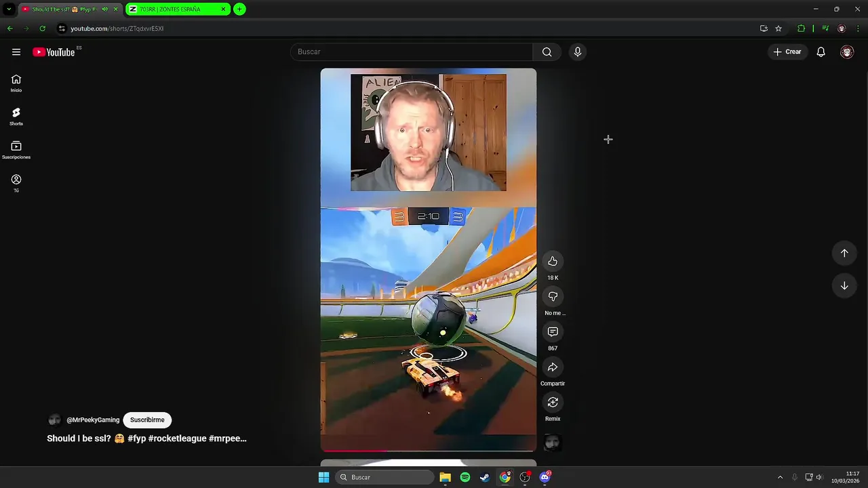Image resolution: width=868 pixels, height=488 pixels.
Task: Click the address bar URL
Action: pos(117,28)
